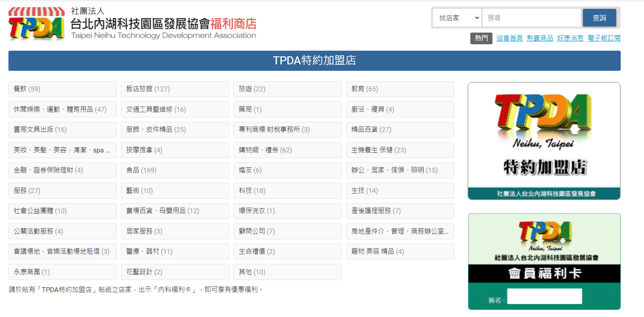Open the 熱賣商品 link
Viewport: 644px width, 317px height.
pos(540,38)
